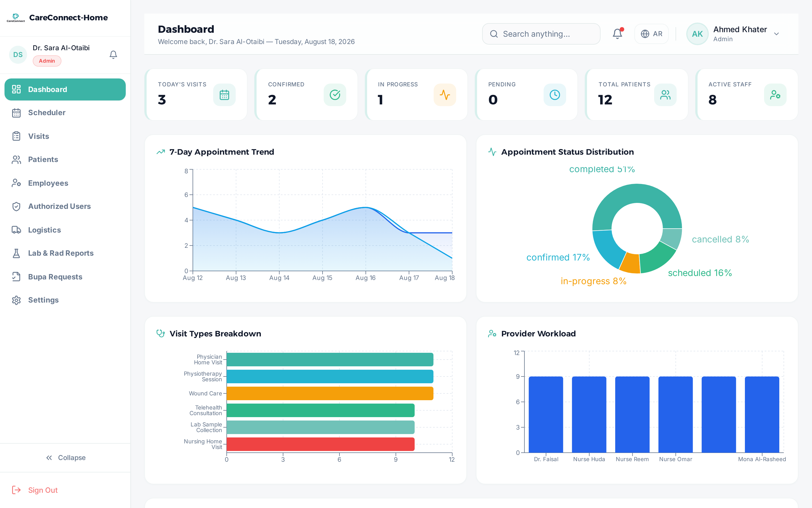The height and width of the screenshot is (508, 812).
Task: Click the Admin role badge
Action: 47,61
